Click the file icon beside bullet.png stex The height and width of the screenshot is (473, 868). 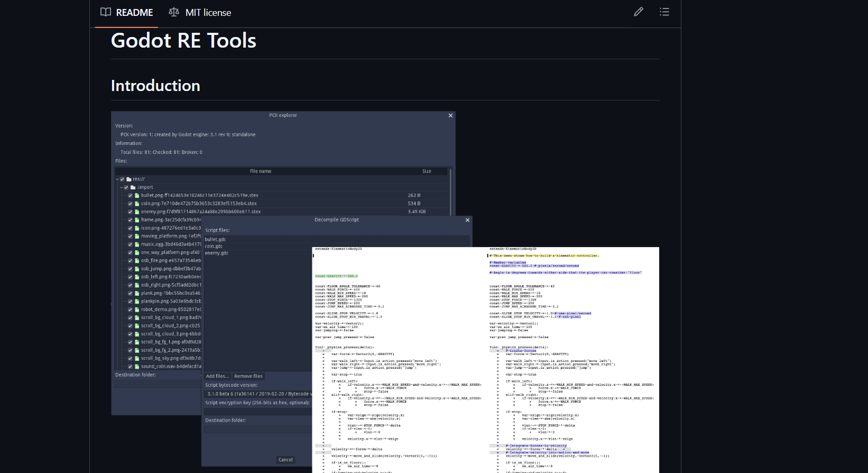coord(137,196)
